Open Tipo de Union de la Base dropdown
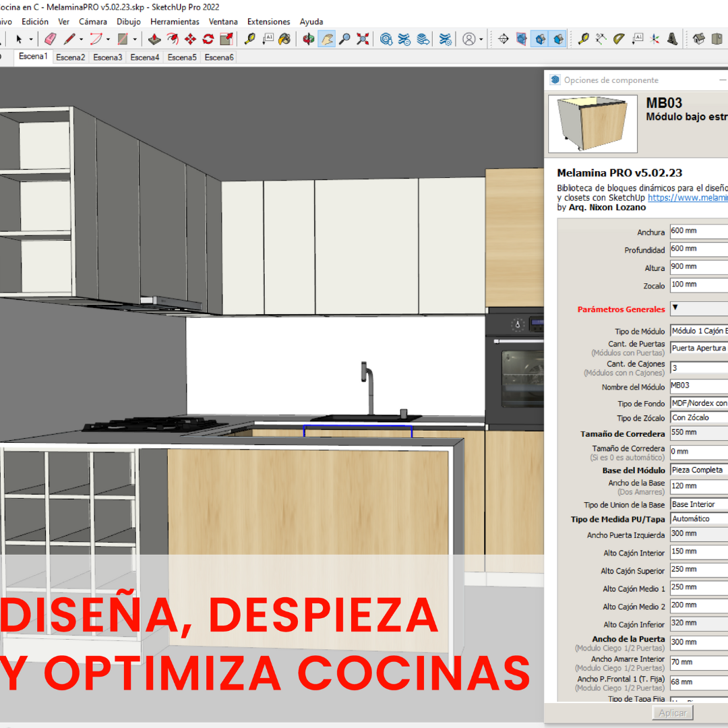728x728 pixels. pyautogui.click(x=699, y=504)
